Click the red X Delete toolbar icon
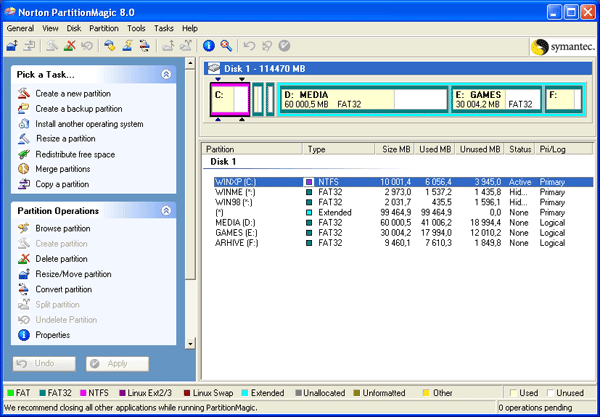The height and width of the screenshot is (417, 600). point(70,46)
